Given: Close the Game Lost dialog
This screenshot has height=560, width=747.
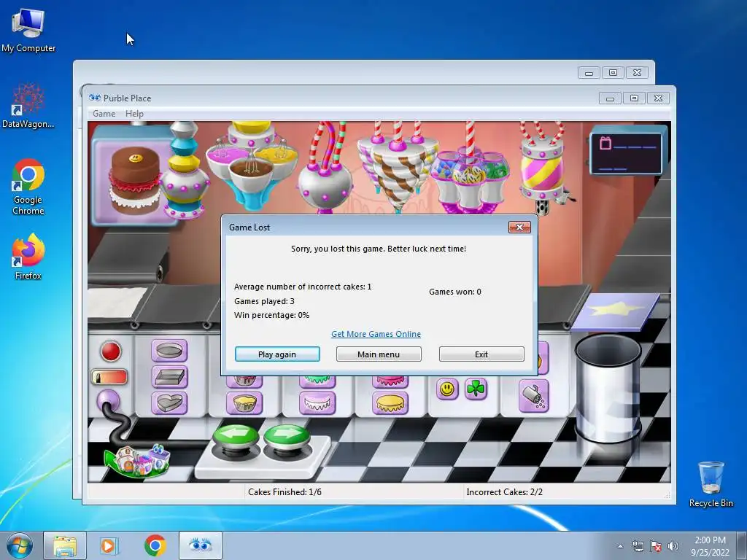Looking at the screenshot, I should click(x=519, y=227).
